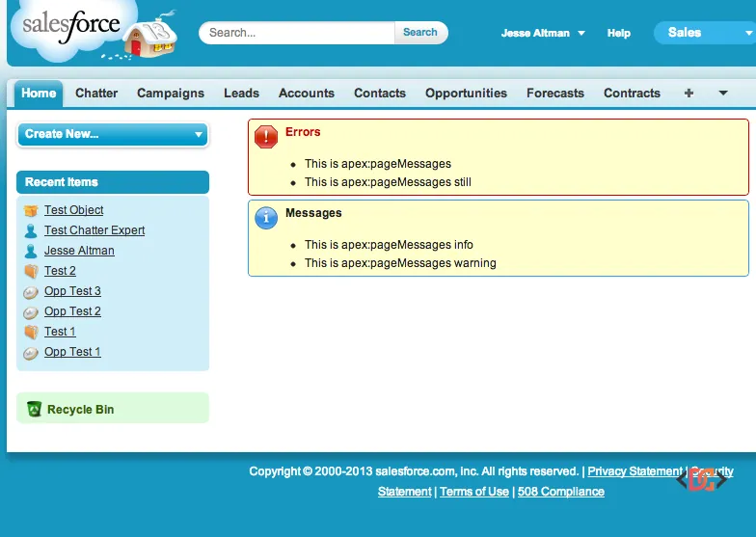Expand the tab overflow arrow after Contracts
Screen dimensions: 756x537
[723, 93]
